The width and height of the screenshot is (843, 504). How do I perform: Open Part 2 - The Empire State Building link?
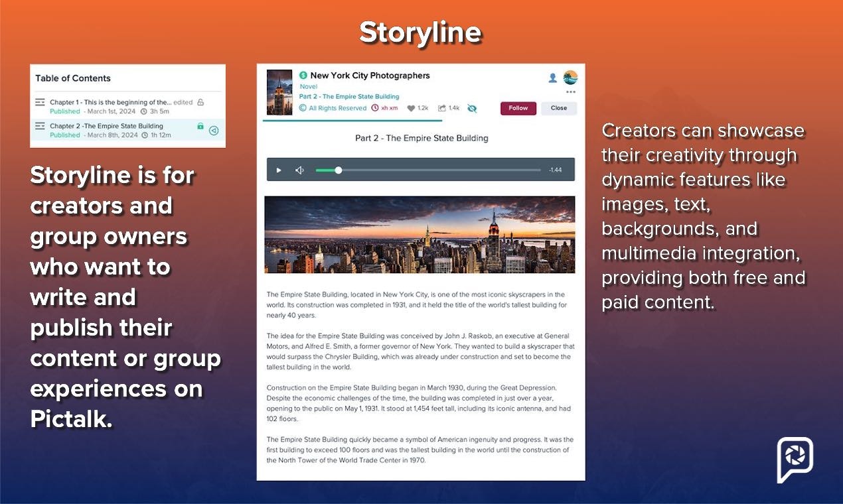coord(349,97)
